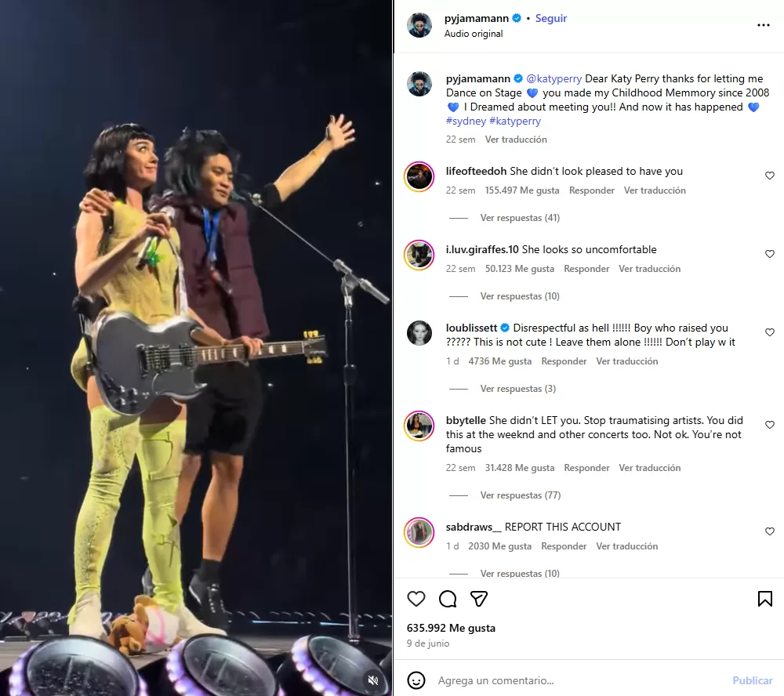
Task: Click Seguir to follow pyjamamann
Action: click(551, 18)
